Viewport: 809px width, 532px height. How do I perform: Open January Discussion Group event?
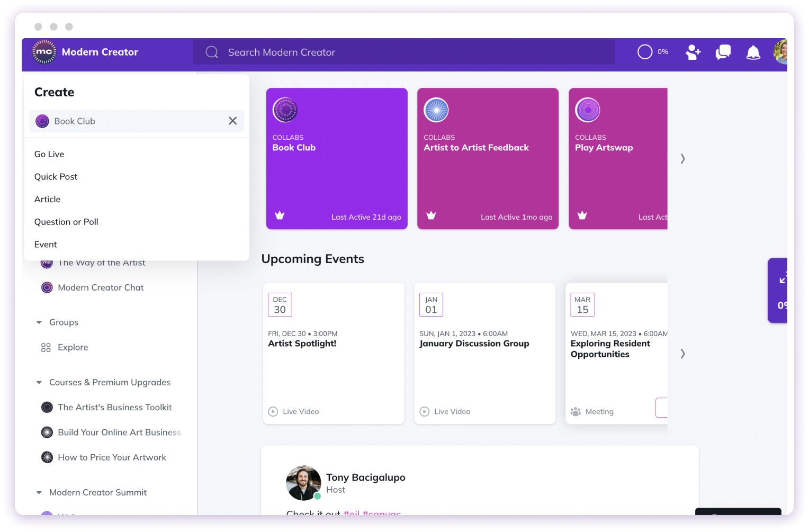click(484, 354)
